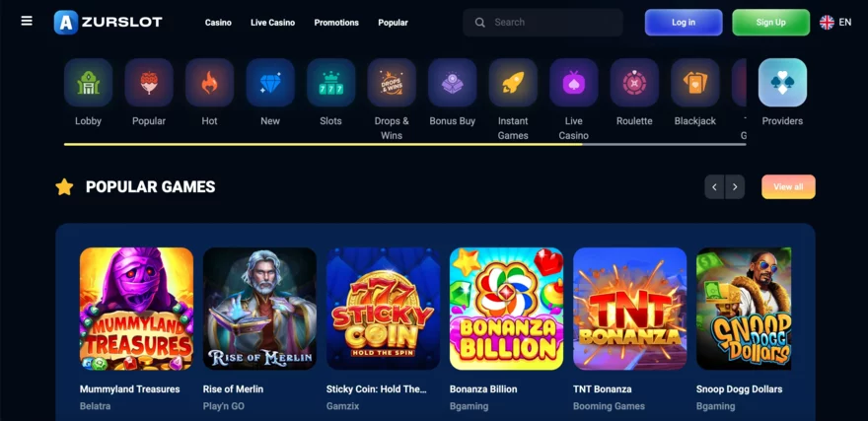Screen dimensions: 868x421
Task: Open the Instant Games rocket icon
Action: [513, 83]
